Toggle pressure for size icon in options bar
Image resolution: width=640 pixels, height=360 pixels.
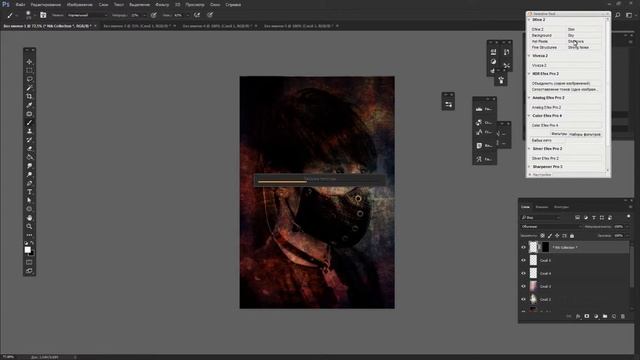click(x=210, y=15)
